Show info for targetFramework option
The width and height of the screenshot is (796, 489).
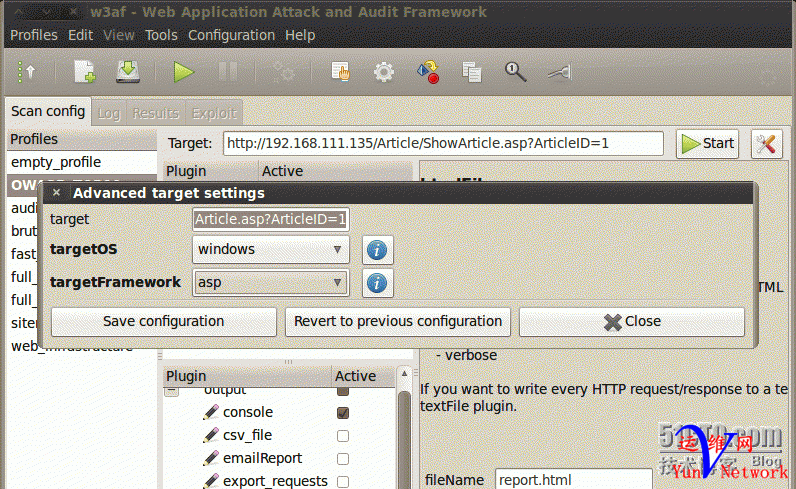(377, 283)
